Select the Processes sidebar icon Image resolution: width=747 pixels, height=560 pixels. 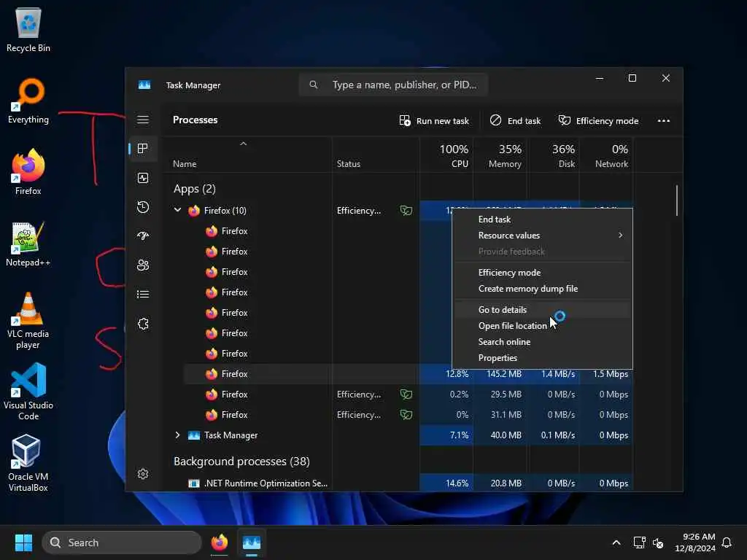(x=143, y=149)
